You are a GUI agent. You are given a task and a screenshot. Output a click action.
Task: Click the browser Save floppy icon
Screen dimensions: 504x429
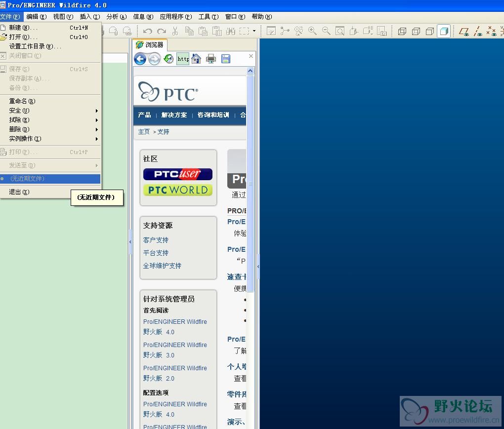[226, 59]
